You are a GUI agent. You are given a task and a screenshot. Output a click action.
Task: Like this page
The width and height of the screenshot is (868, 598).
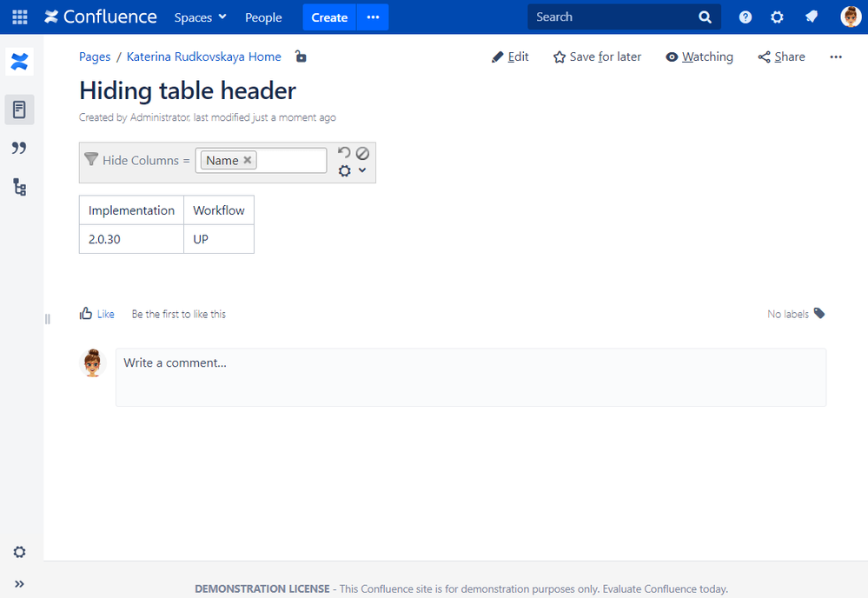pos(96,314)
